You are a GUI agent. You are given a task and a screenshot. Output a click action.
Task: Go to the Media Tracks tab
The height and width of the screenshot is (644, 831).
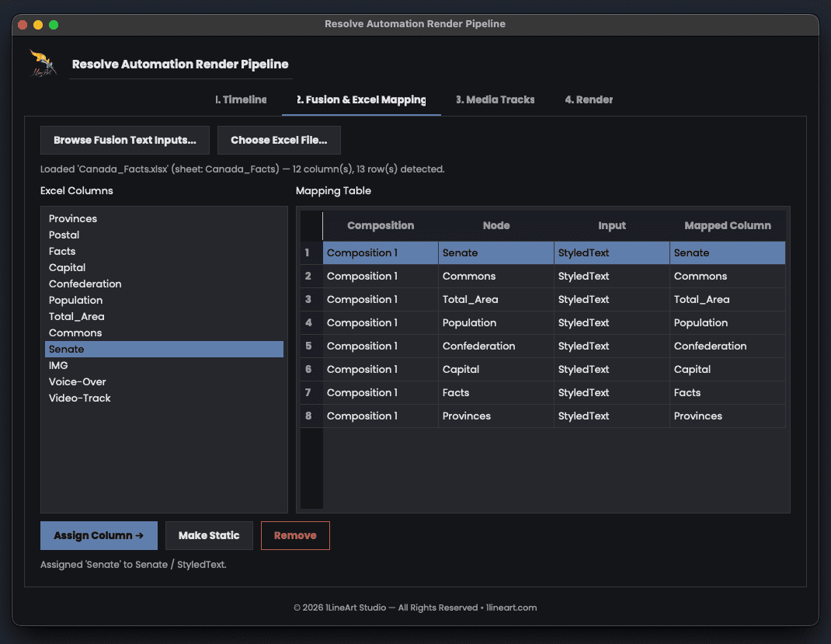click(495, 99)
